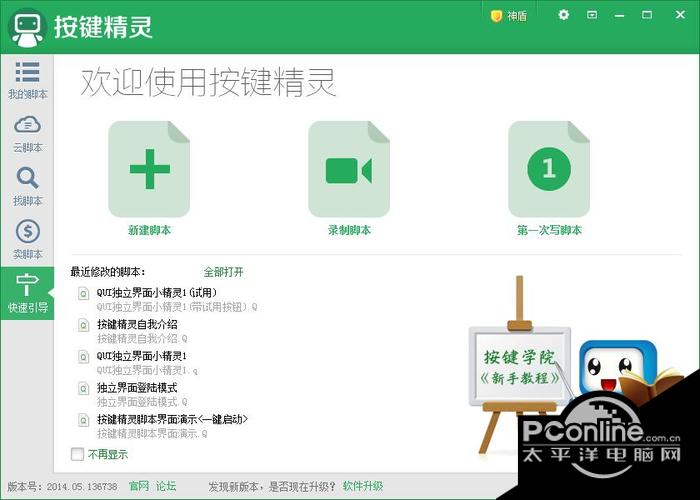700x500 pixels.
Task: Open the 我的脚本 sidebar section
Action: 27,80
